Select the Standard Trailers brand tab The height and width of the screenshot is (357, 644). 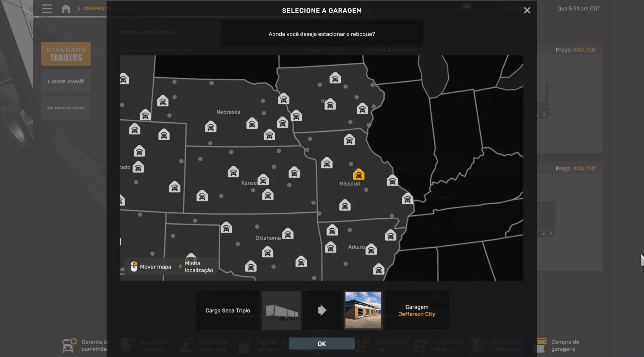point(66,54)
